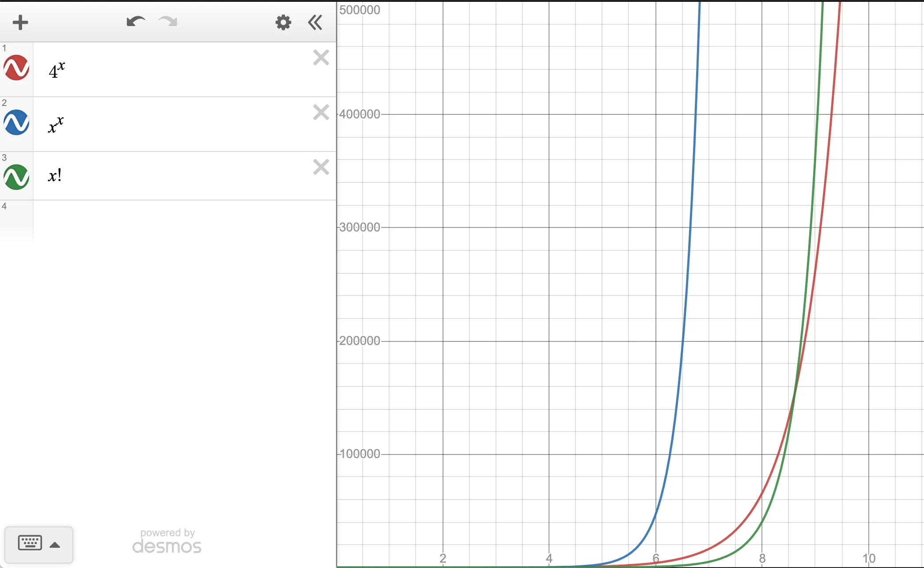Expand the keyboard options arrow
Screen dimensions: 924x568
click(x=55, y=544)
